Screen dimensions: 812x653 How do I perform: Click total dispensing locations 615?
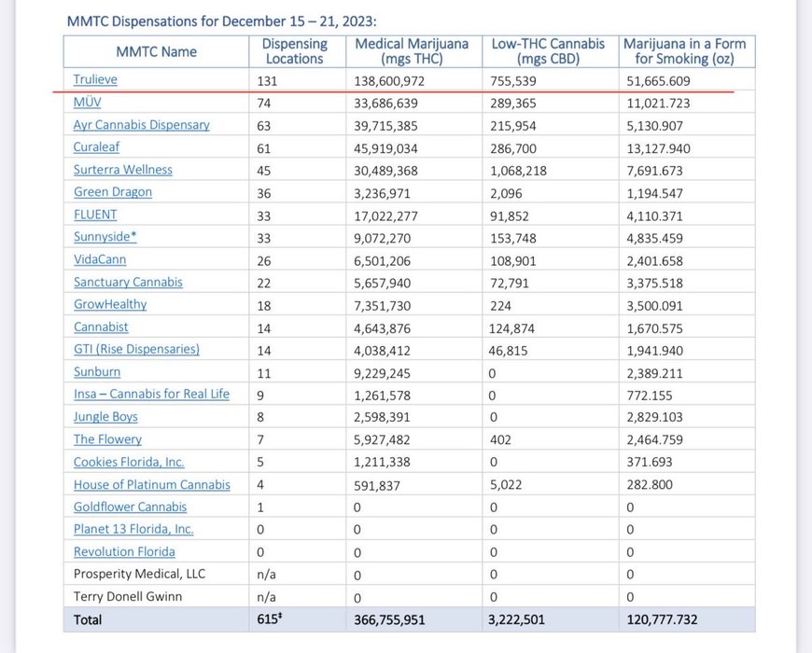coord(270,618)
